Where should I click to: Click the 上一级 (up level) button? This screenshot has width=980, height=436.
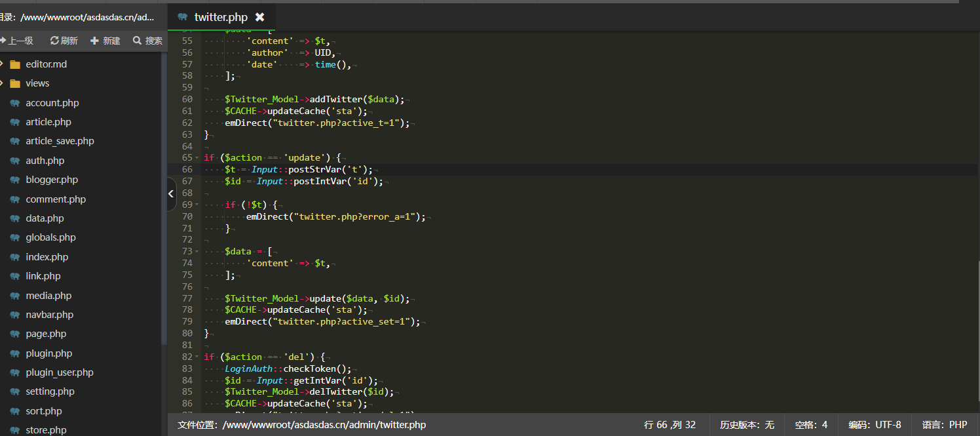[18, 40]
